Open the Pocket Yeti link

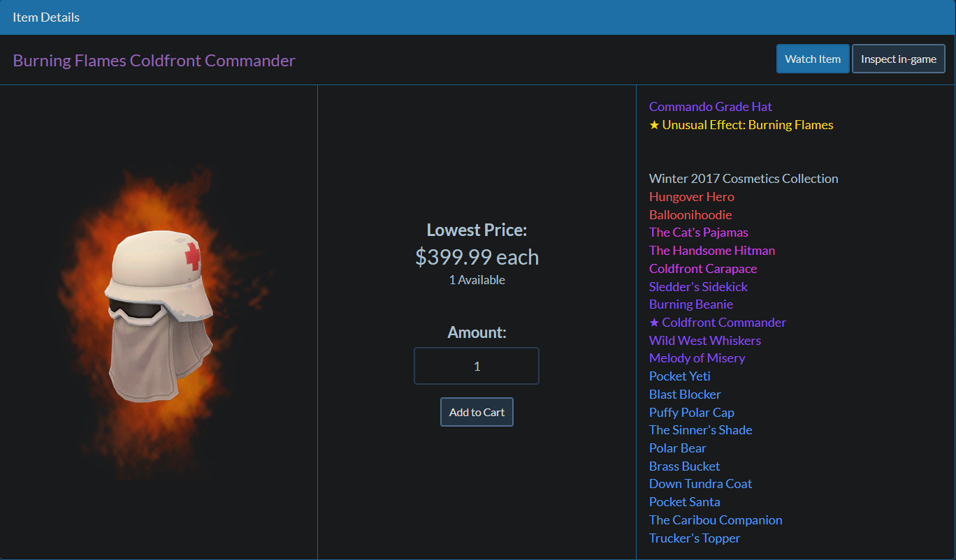pyautogui.click(x=680, y=376)
